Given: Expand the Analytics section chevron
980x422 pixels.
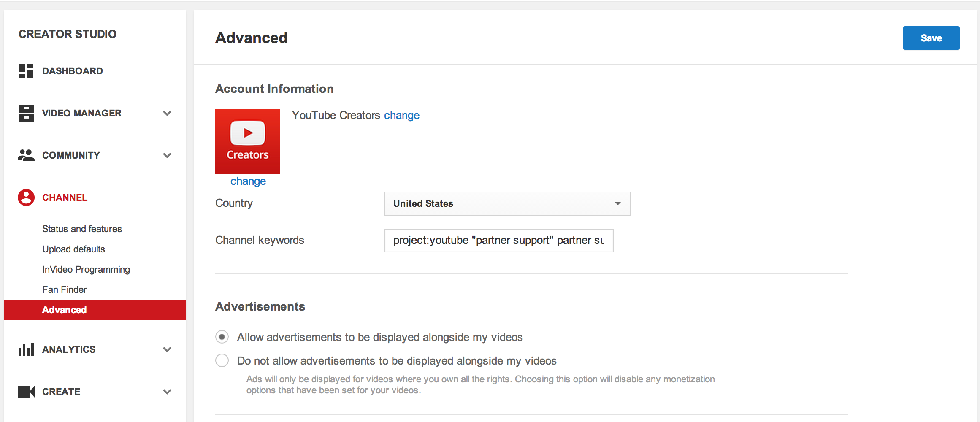Looking at the screenshot, I should pos(167,349).
